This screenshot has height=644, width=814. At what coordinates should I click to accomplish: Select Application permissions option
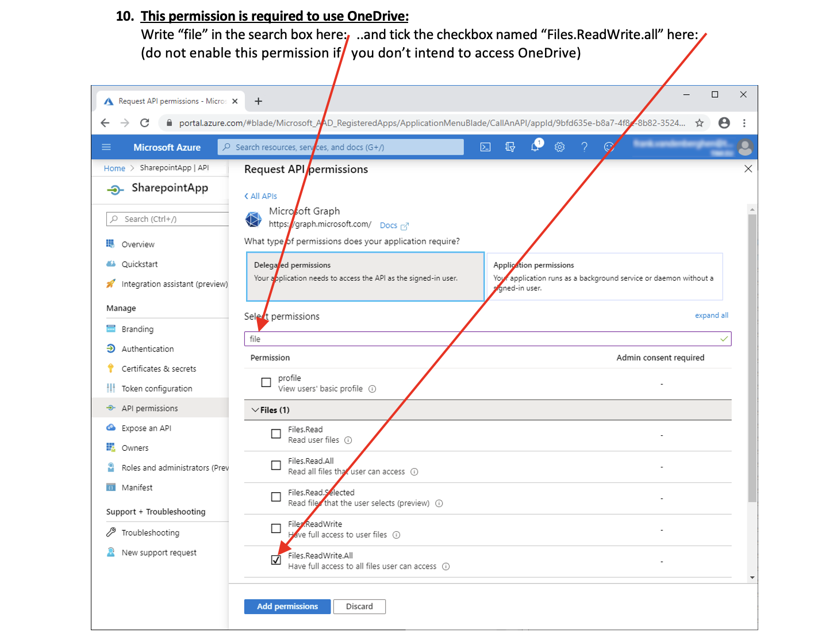[x=604, y=277]
